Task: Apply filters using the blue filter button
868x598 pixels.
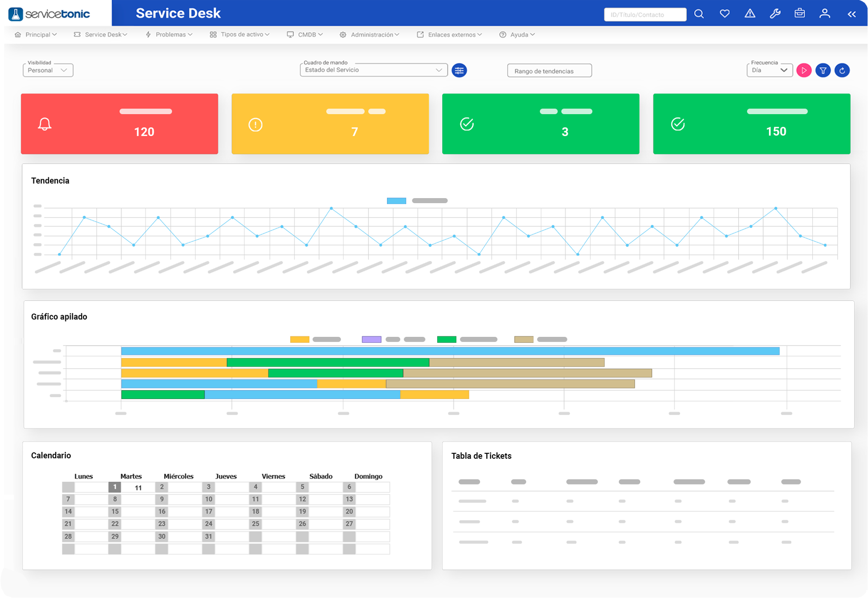Action: pyautogui.click(x=823, y=71)
